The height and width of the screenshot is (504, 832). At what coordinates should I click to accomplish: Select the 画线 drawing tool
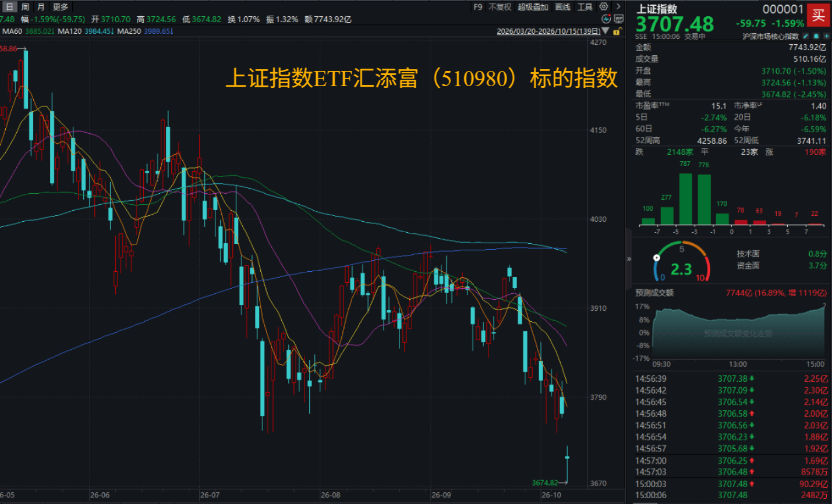click(563, 7)
